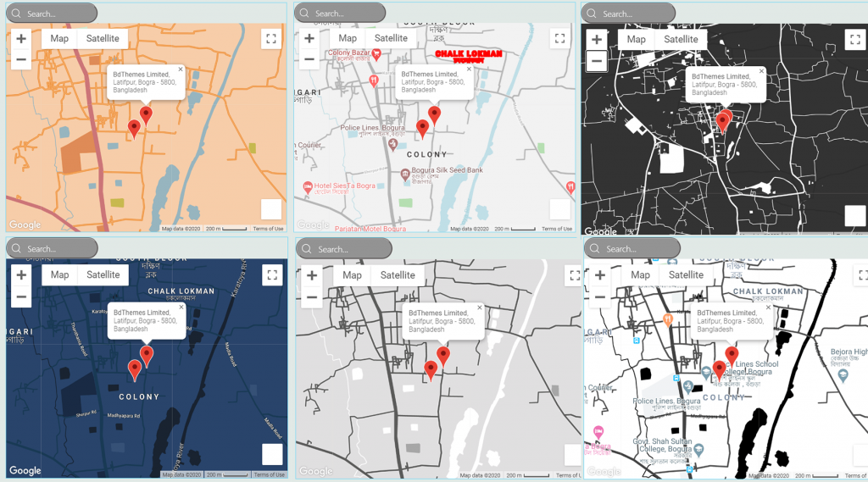This screenshot has width=868, height=482.
Task: Select the Map tab on the black dark-themed map
Action: (636, 39)
